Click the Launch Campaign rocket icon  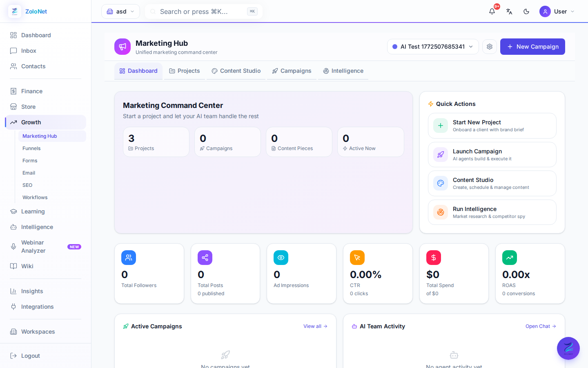tap(441, 155)
